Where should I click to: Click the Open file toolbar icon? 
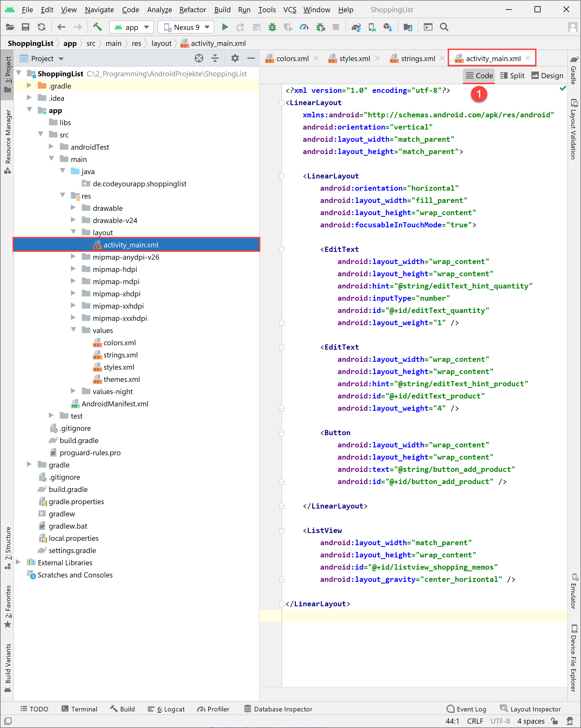[10, 27]
